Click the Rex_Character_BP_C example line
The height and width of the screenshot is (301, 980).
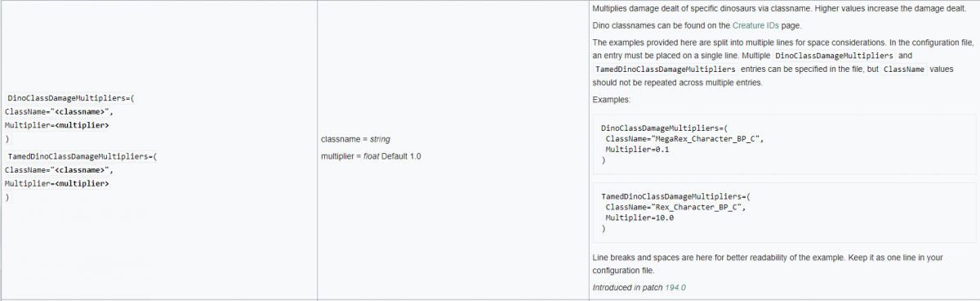pos(675,208)
